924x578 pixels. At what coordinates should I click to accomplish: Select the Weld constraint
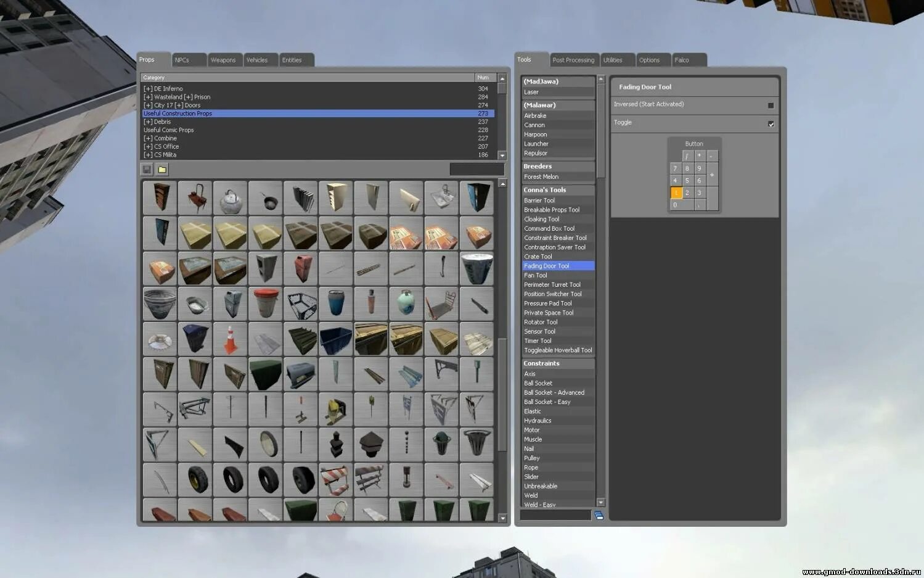(558, 495)
